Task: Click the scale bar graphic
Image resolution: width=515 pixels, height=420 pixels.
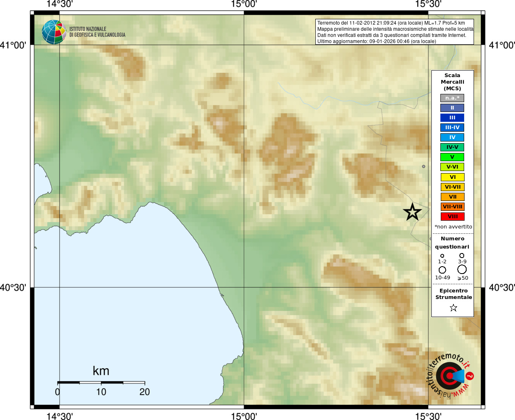Action: click(101, 383)
